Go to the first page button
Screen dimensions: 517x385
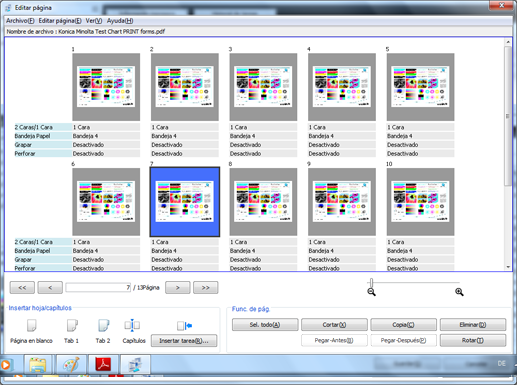(22, 288)
